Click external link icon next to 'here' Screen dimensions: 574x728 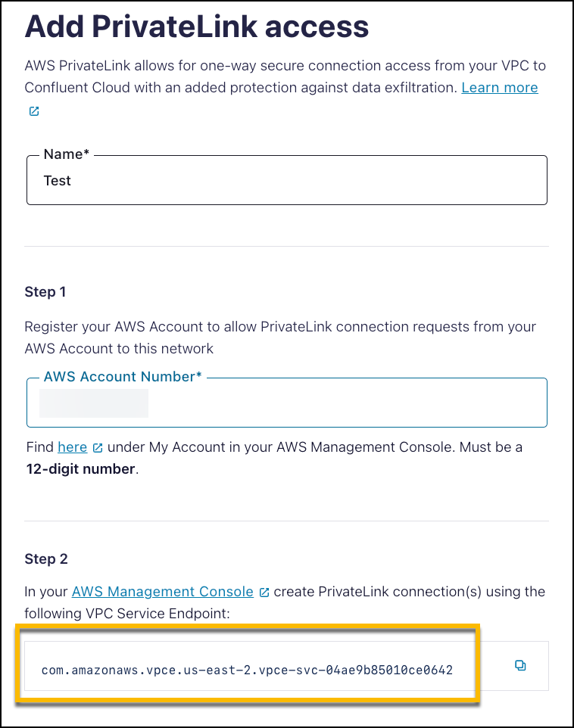coord(98,448)
